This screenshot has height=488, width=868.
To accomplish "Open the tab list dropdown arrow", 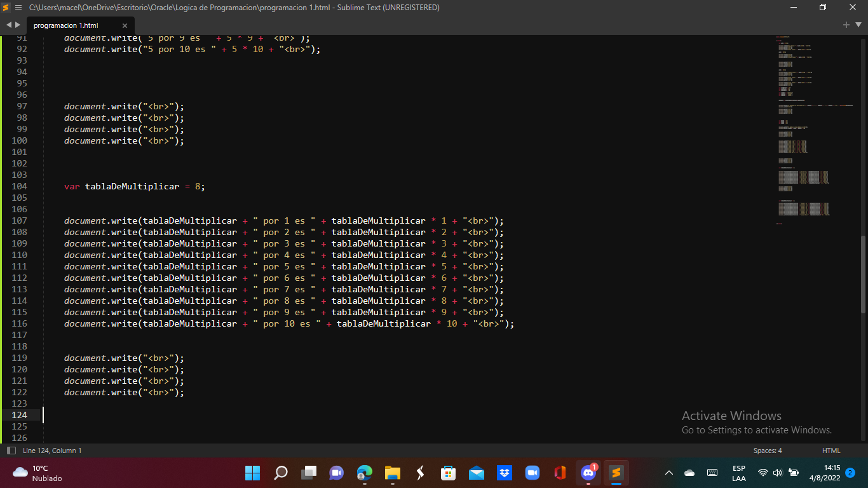I will 858,25.
